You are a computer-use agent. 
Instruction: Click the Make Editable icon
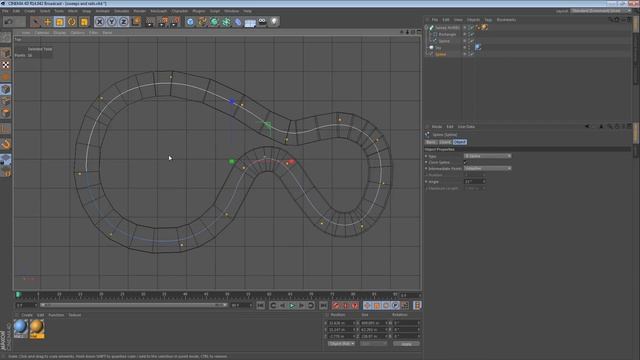point(6,38)
